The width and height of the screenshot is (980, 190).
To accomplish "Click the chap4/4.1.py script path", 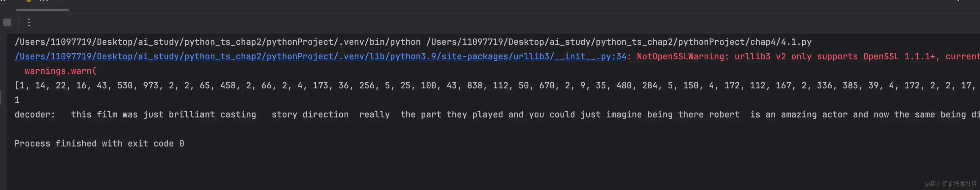I will coord(619,42).
